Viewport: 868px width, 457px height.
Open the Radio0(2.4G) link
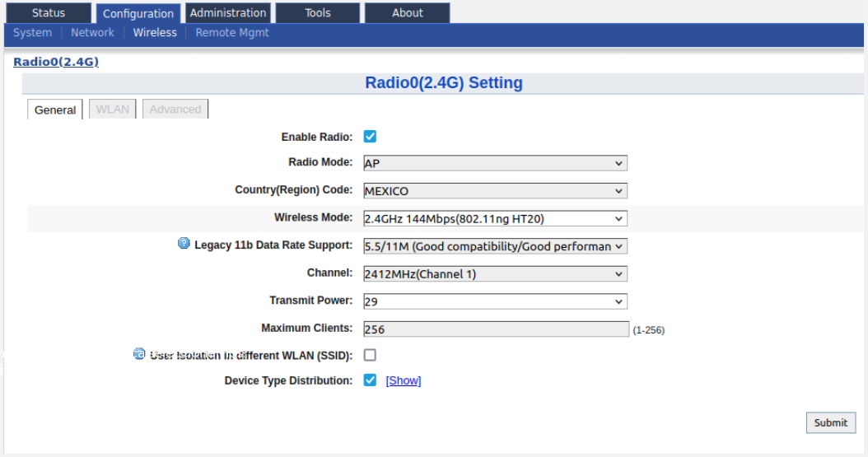56,62
